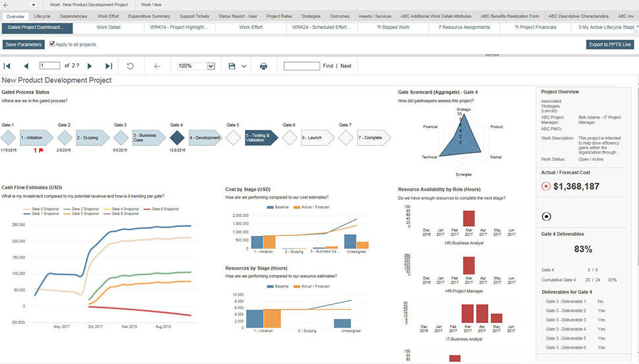Select the 7 - Complete stage arrow
639x364 pixels.
374,138
